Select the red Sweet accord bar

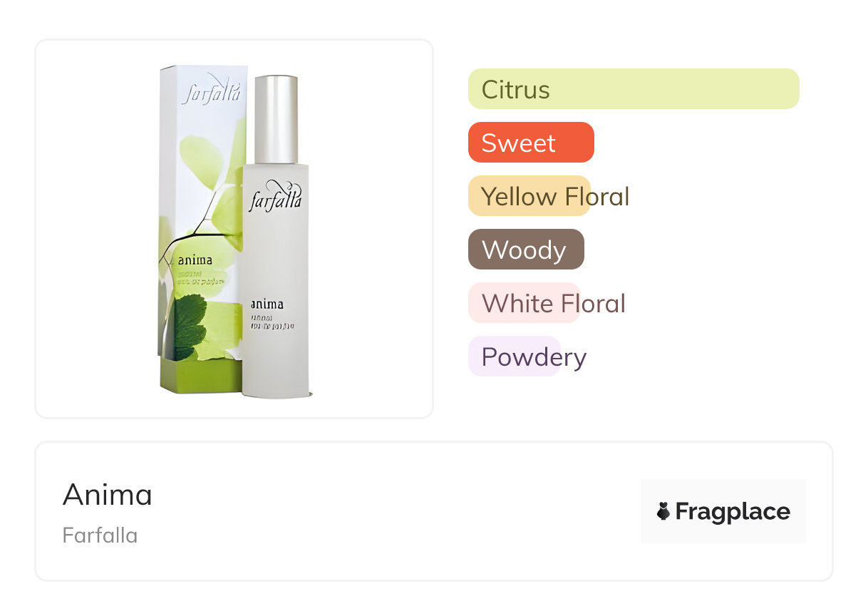[530, 143]
